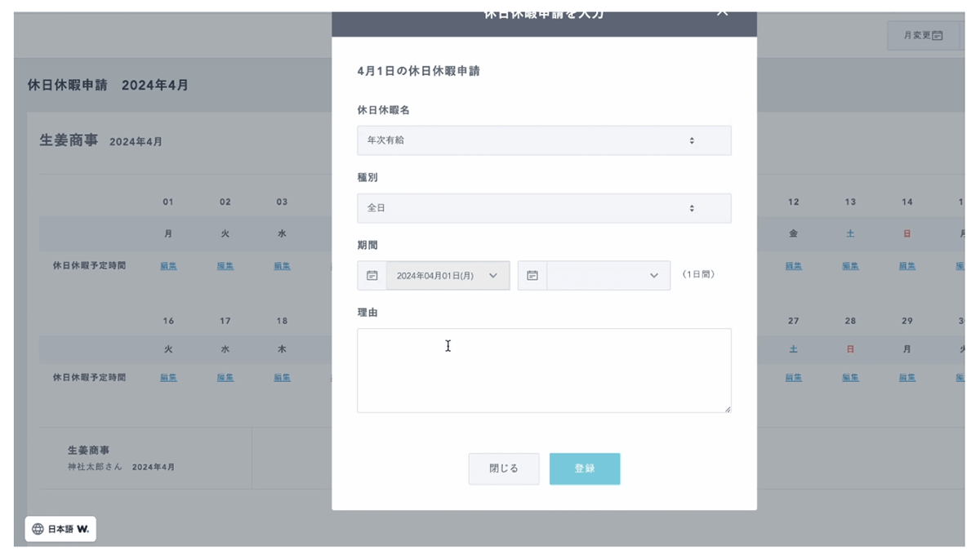Image resolution: width=980 pixels, height=555 pixels.
Task: Select the 編集 link under day 28
Action: click(x=850, y=378)
